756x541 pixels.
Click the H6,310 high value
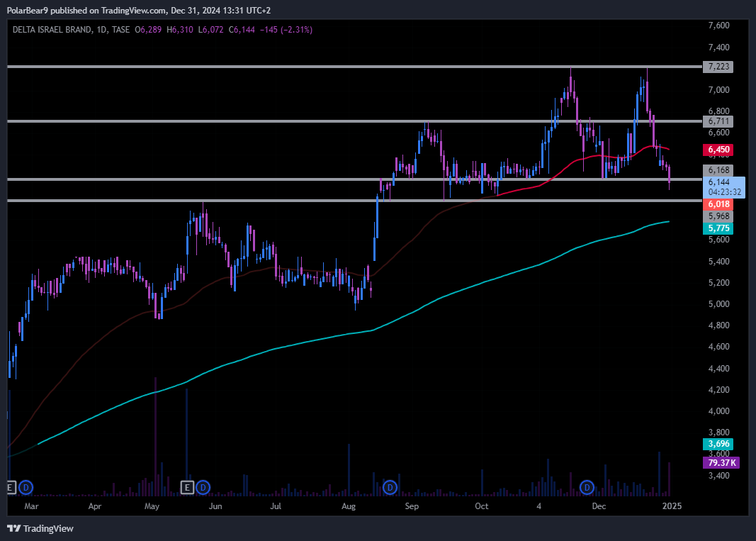[180, 30]
